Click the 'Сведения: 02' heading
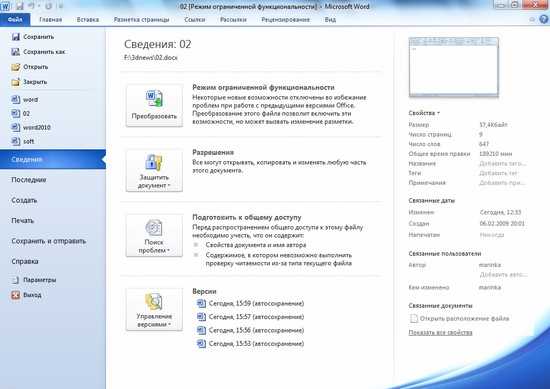This screenshot has width=550, height=389. (x=157, y=44)
